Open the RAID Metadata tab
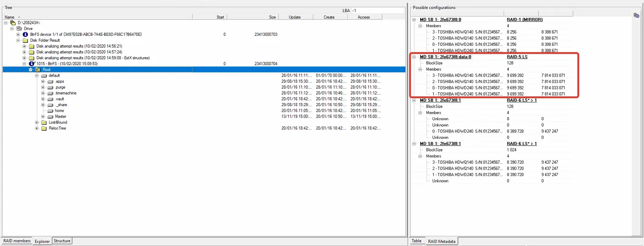 (x=441, y=241)
